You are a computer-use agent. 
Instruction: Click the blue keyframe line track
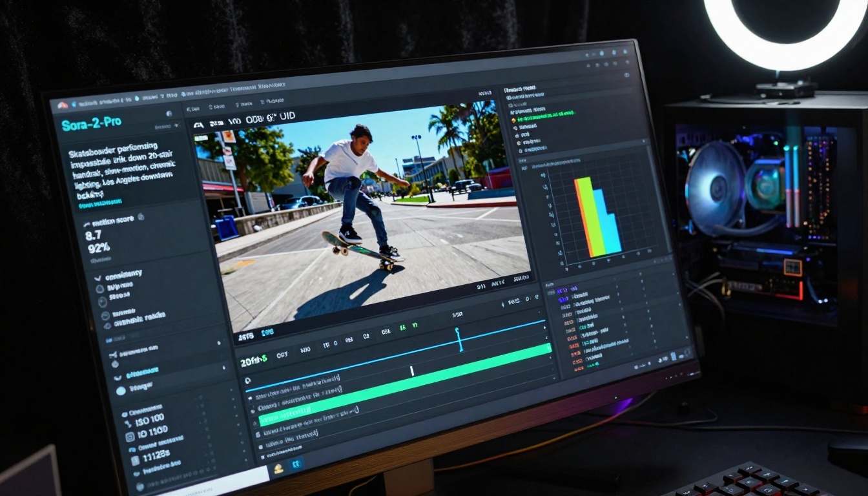point(395,355)
